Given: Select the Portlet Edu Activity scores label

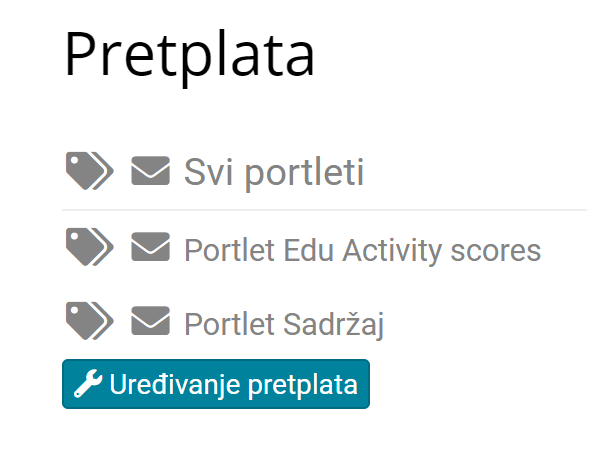Looking at the screenshot, I should coord(362,250).
